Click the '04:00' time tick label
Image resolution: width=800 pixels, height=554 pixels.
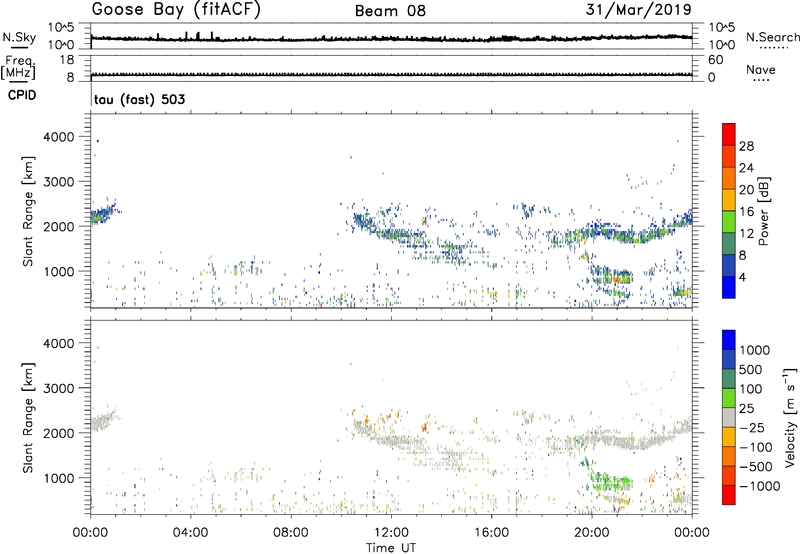pyautogui.click(x=190, y=533)
